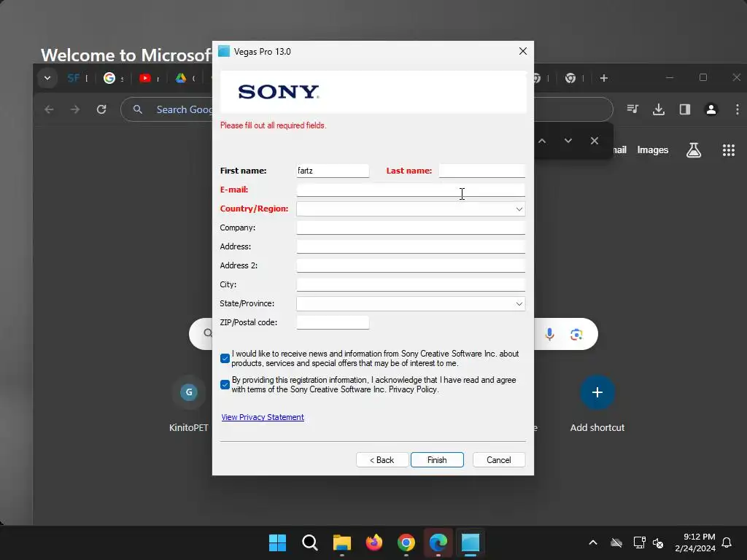Go forward in the Chrome browser
747x560 pixels.
pyautogui.click(x=75, y=109)
